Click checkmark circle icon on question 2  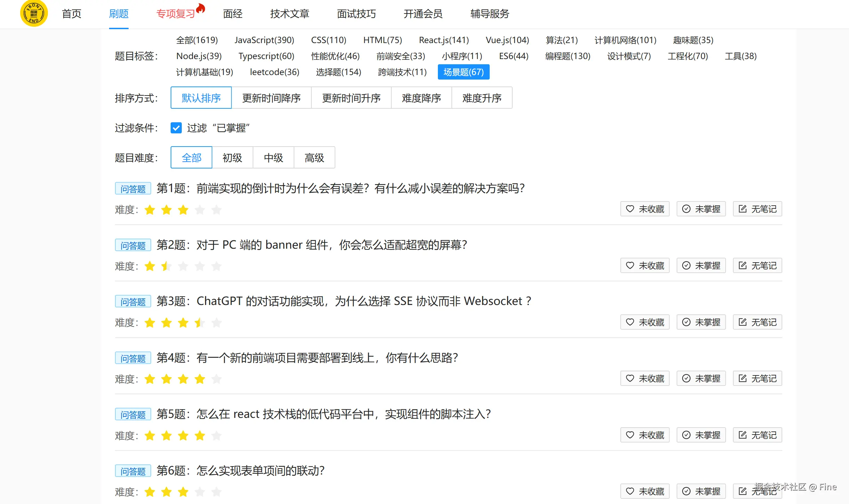[x=686, y=265]
